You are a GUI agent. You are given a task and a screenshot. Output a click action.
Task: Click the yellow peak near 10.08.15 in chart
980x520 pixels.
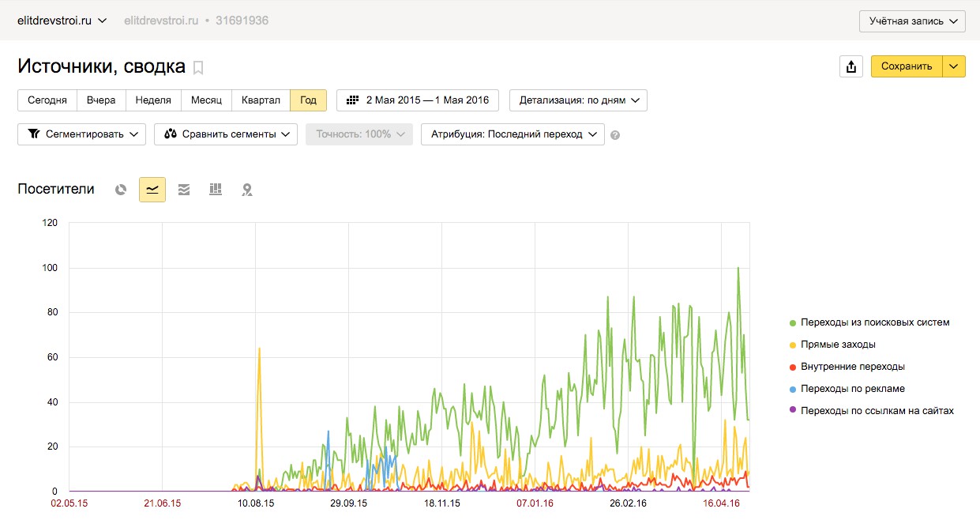(259, 349)
